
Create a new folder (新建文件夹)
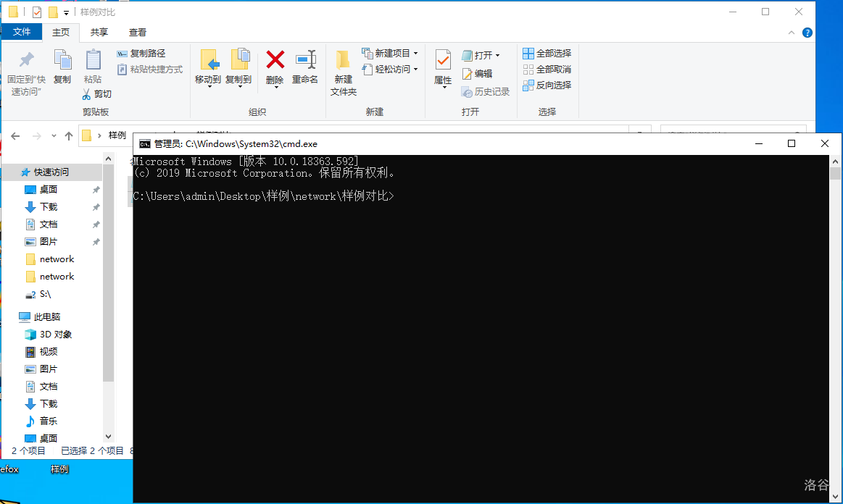[x=343, y=71]
